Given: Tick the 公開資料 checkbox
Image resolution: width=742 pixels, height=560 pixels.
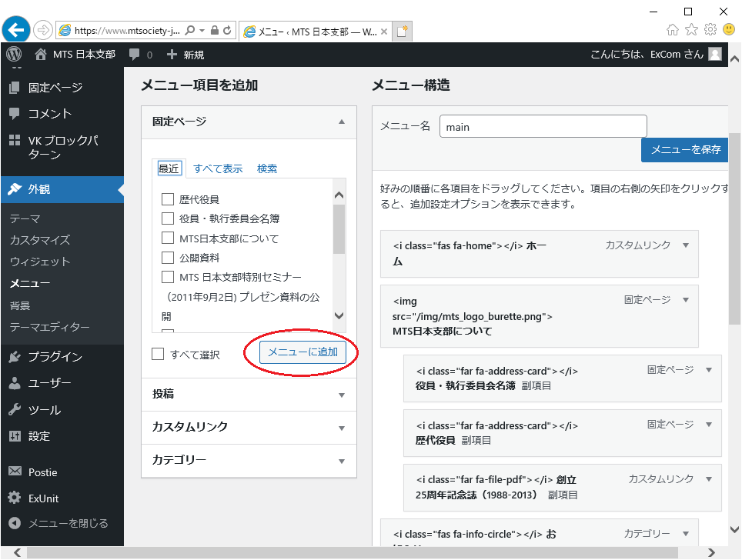Looking at the screenshot, I should point(168,258).
